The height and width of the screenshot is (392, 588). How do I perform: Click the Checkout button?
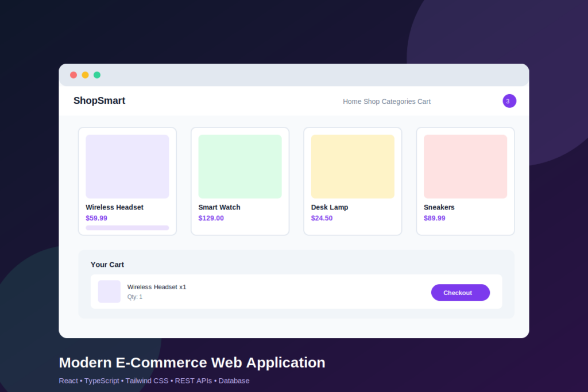click(x=461, y=292)
